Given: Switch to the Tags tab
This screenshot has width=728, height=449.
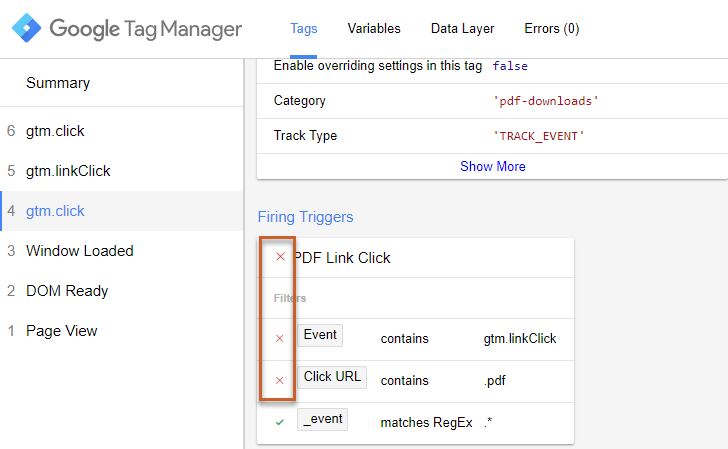Looking at the screenshot, I should click(x=303, y=29).
